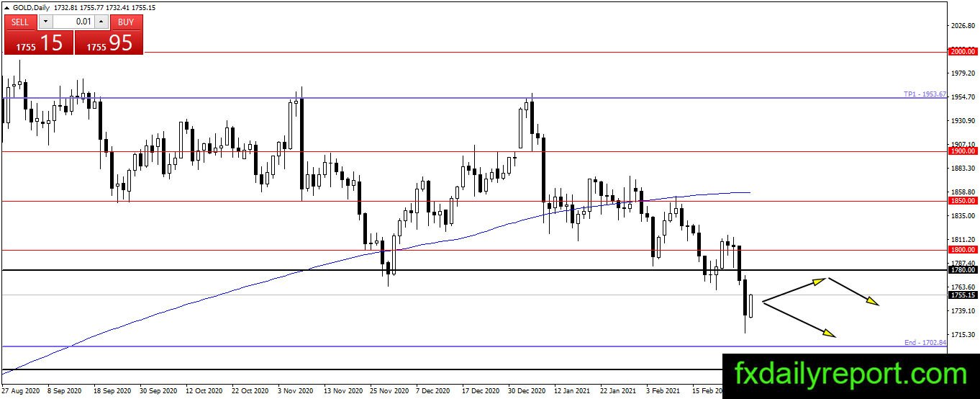This screenshot has height=399, width=980.
Task: Click the End - 1702.84 line label
Action: pyautogui.click(x=925, y=343)
